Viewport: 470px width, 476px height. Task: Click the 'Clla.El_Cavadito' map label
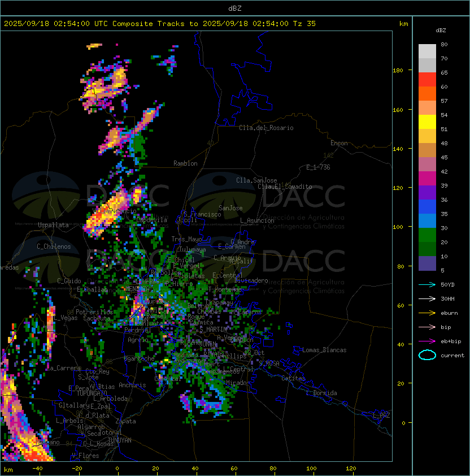point(285,187)
